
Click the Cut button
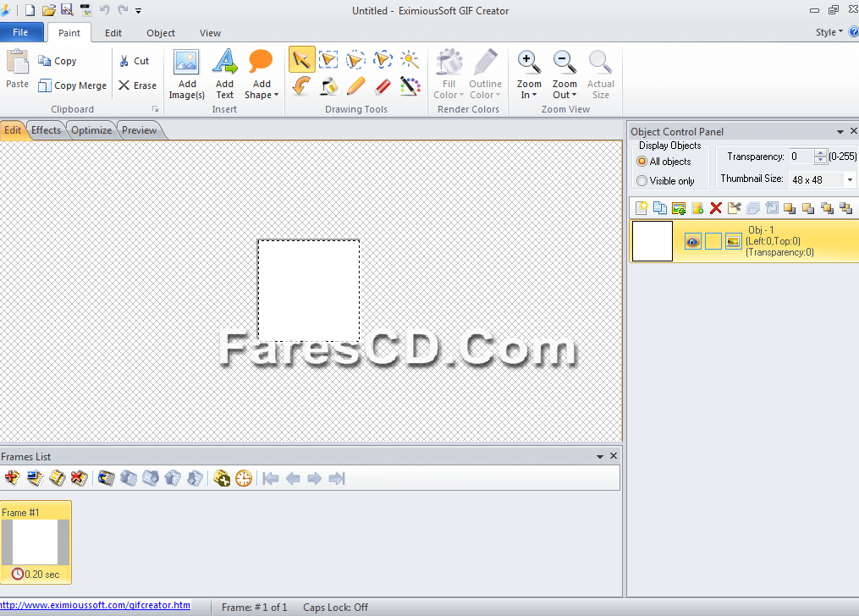[135, 61]
